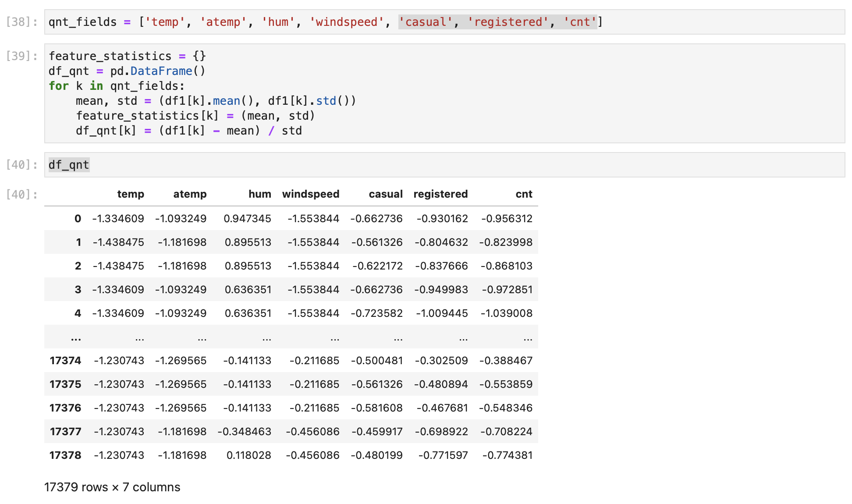Viewport: 852px width, 504px height.
Task: Click inside the feature_statistics code cell
Action: pyautogui.click(x=444, y=93)
